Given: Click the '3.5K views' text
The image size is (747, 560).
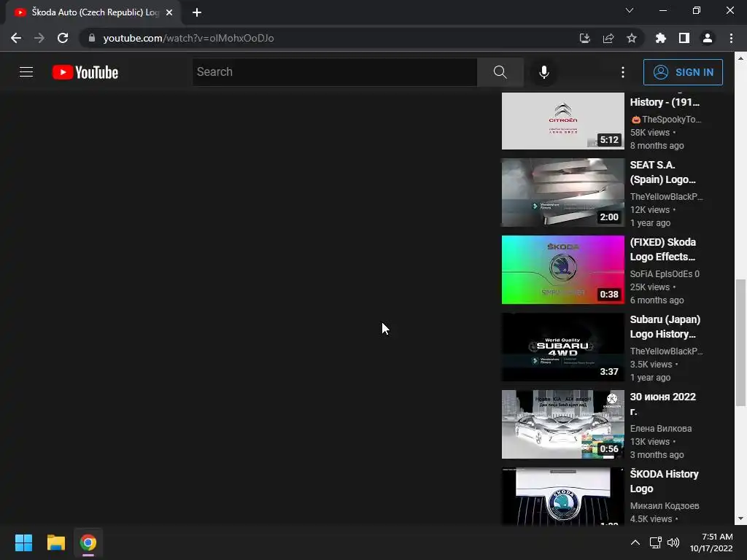Looking at the screenshot, I should [x=651, y=365].
